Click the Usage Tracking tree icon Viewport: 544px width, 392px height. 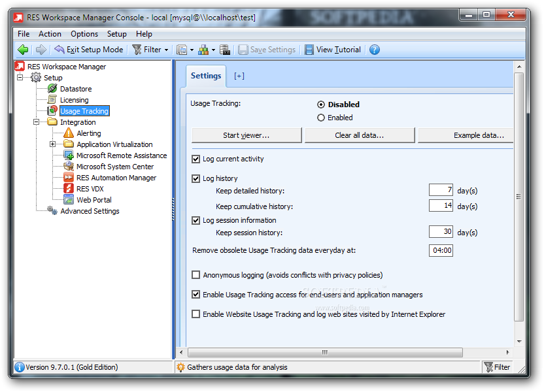52,111
